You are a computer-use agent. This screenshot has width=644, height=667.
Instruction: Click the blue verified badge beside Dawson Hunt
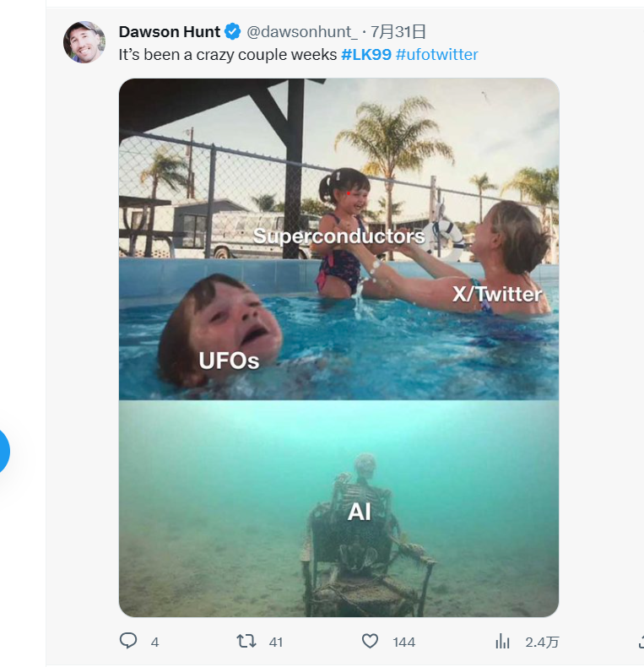tap(232, 31)
